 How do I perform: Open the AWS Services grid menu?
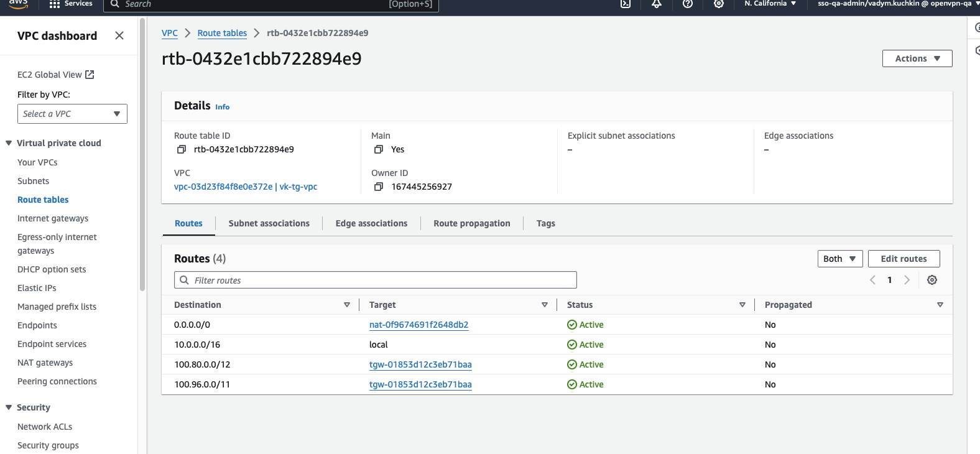(55, 4)
